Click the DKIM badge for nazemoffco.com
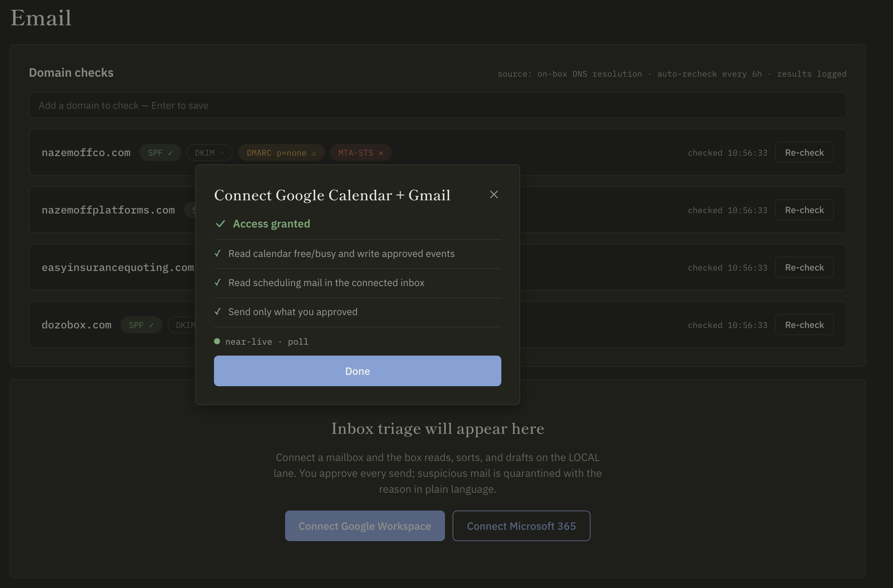This screenshot has height=588, width=893. tap(209, 153)
